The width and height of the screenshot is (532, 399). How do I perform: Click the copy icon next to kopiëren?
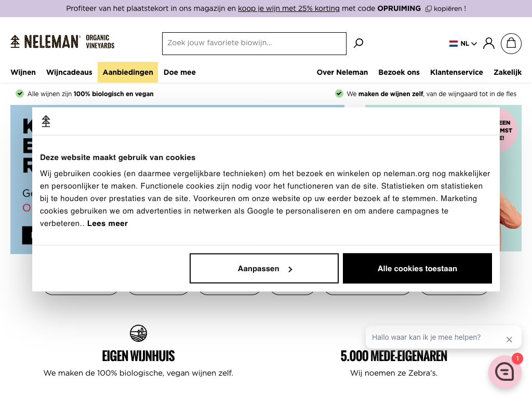point(429,9)
